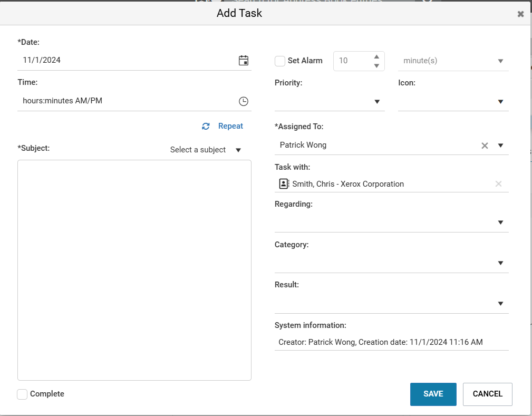Clear the Assigned To Patrick Wong value
The image size is (532, 416).
485,146
